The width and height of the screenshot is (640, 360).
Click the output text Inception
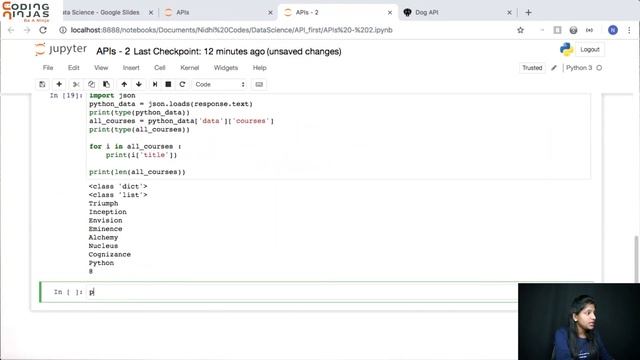tap(107, 212)
